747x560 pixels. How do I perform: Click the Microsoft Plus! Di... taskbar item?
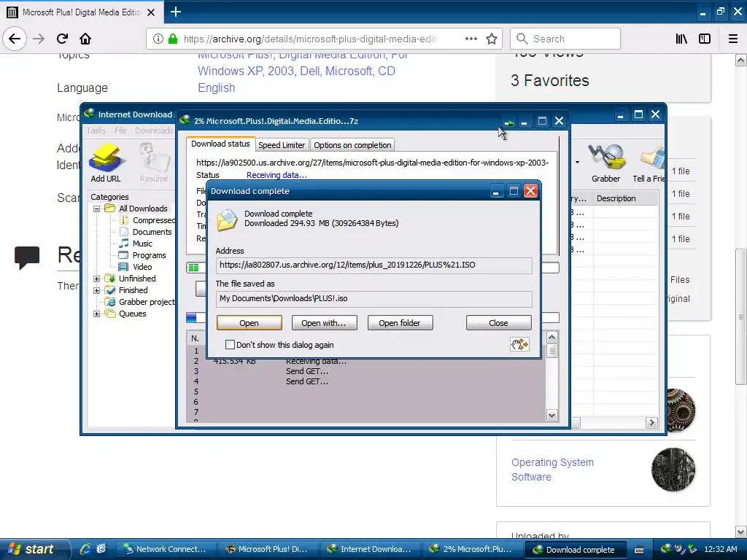click(267, 550)
